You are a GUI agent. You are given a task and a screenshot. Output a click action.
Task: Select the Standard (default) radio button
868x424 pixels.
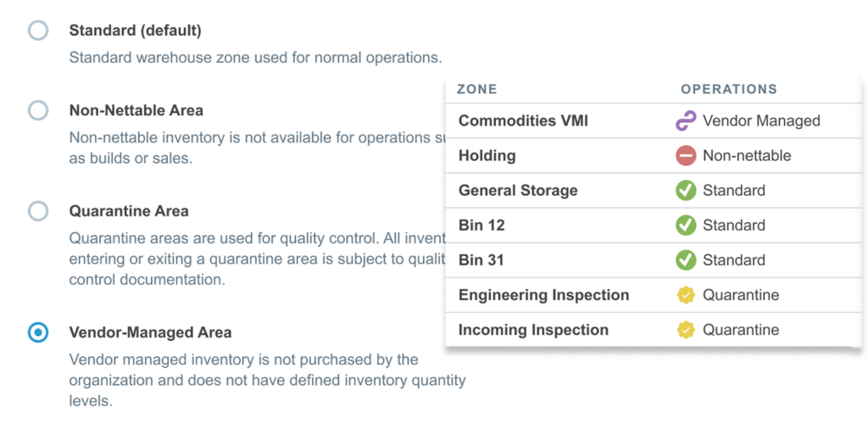pos(38,31)
